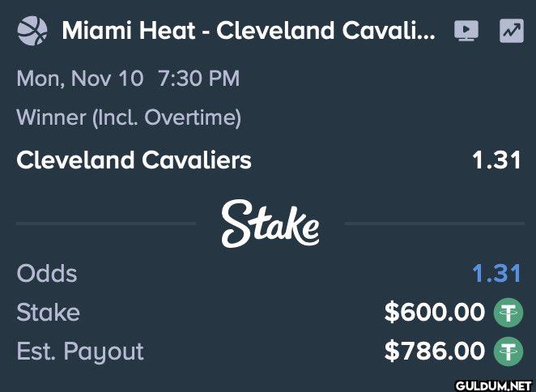The width and height of the screenshot is (536, 392).
Task: Click the $786.00 estimated payout amount
Action: click(435, 351)
